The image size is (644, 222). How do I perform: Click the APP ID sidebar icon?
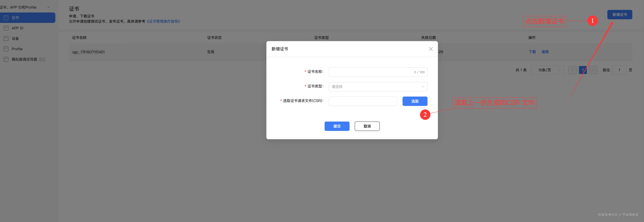click(6, 28)
